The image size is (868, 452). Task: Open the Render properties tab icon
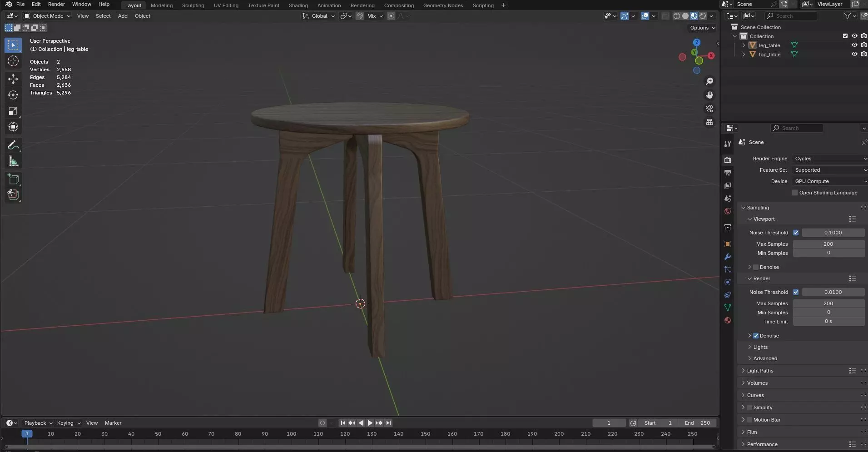tap(728, 160)
